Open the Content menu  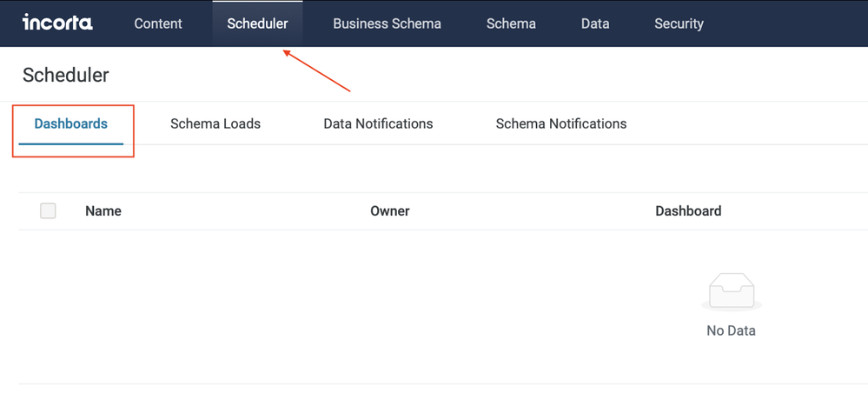(x=158, y=23)
